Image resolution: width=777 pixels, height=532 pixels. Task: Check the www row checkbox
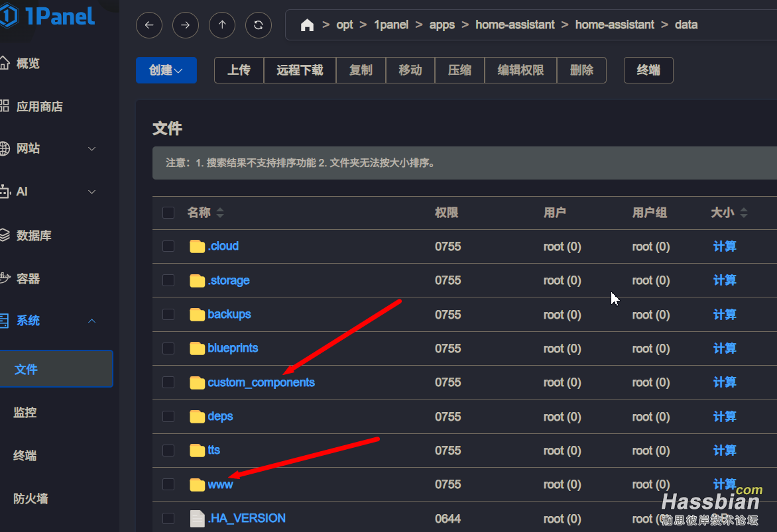168,484
